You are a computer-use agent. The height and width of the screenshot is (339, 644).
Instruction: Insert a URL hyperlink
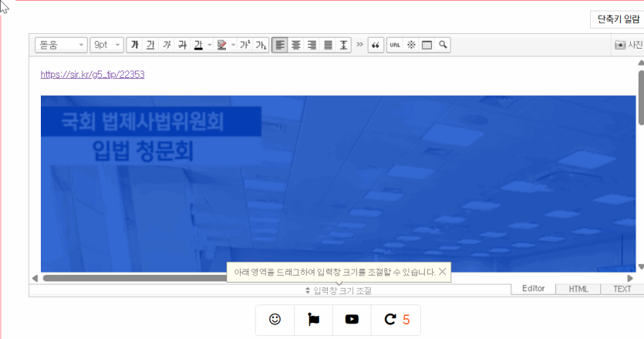click(x=395, y=45)
